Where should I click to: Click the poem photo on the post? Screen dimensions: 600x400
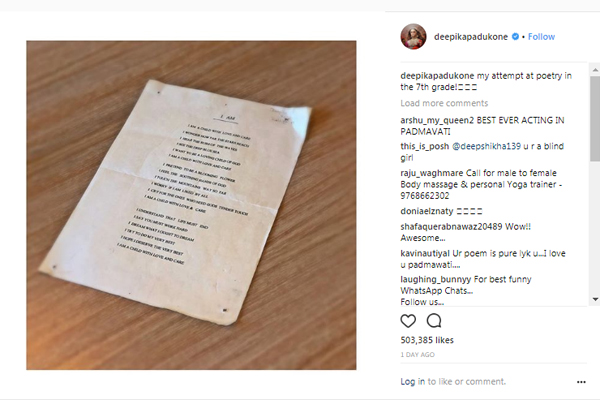(x=191, y=205)
